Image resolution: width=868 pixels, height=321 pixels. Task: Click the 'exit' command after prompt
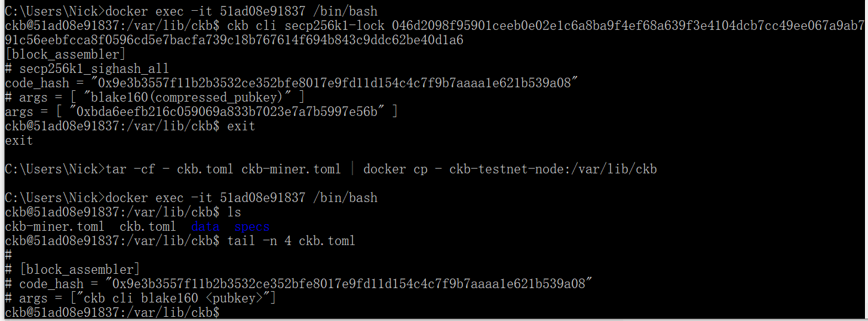point(241,126)
